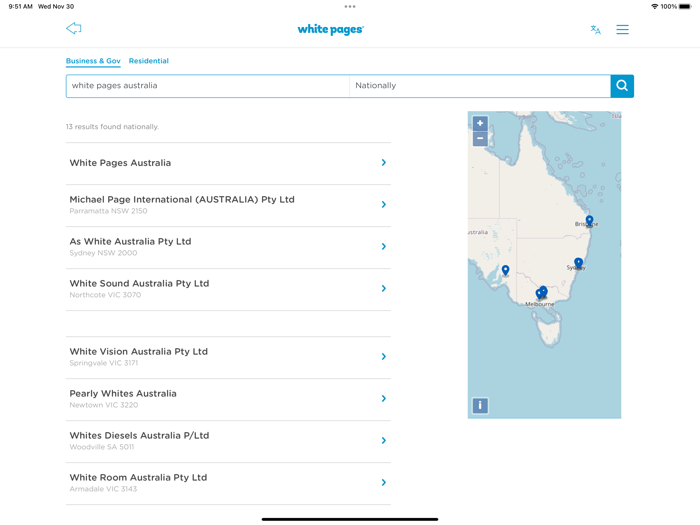This screenshot has width=700, height=525.
Task: Click the Woodville SA 5011 address
Action: click(x=101, y=447)
